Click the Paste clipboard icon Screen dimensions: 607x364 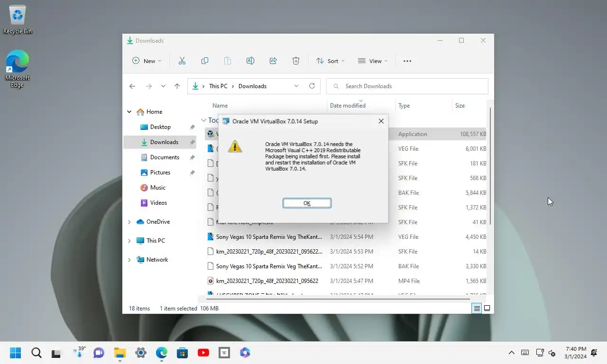(227, 61)
